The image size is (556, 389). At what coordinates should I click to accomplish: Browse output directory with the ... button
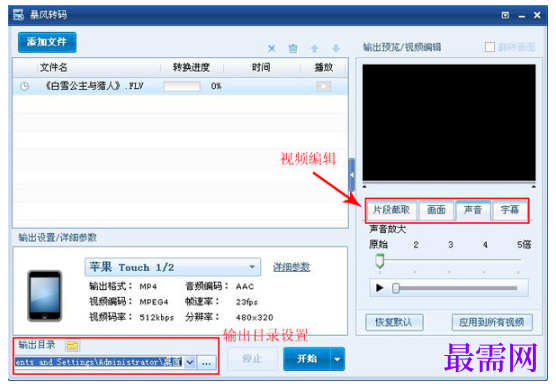(x=206, y=363)
